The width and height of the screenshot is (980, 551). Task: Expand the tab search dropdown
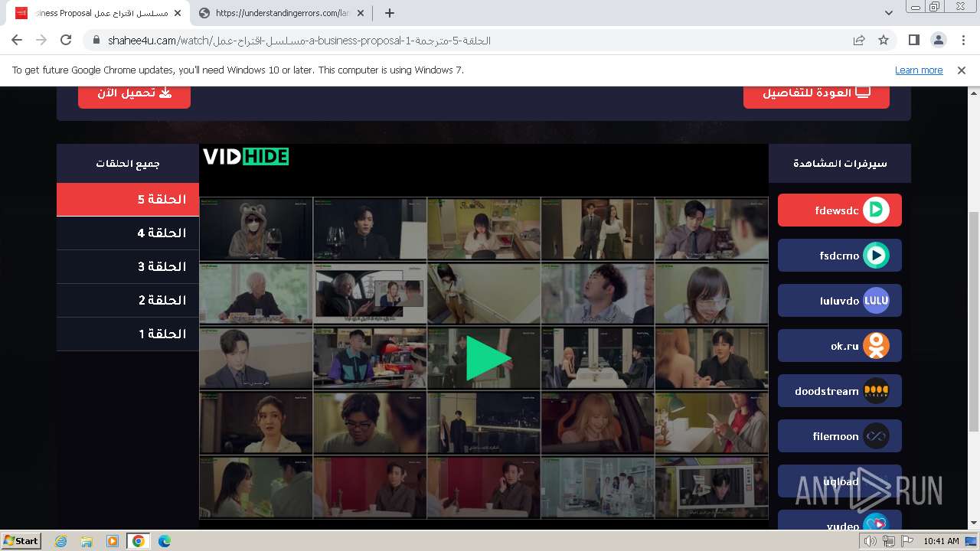click(889, 13)
